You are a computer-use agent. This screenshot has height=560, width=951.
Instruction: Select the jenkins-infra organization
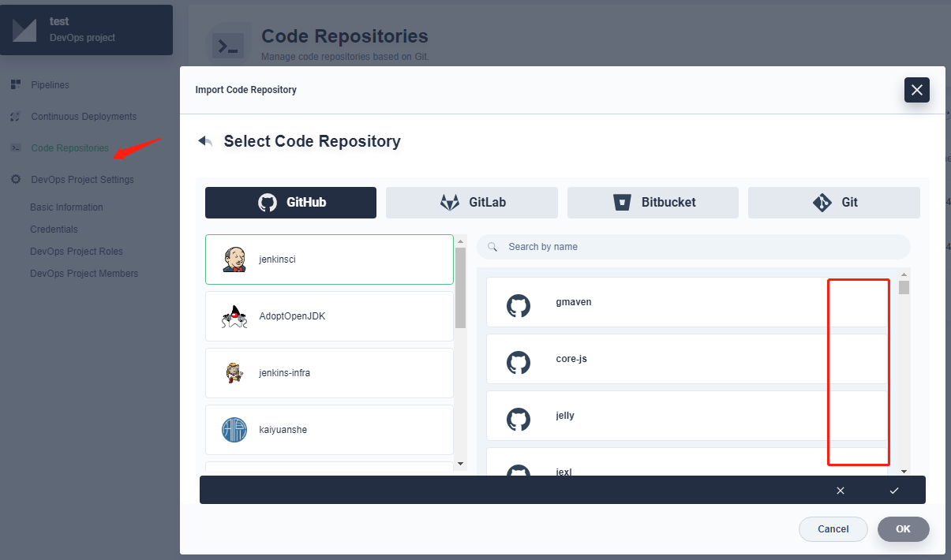coord(329,373)
